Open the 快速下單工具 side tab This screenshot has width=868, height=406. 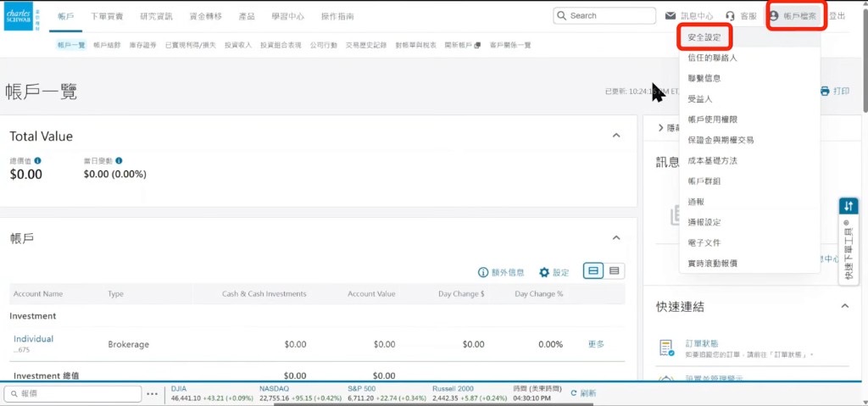[849, 242]
